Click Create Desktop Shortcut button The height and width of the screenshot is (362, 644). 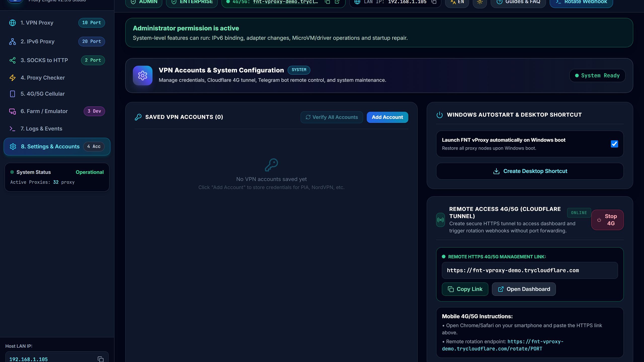click(x=530, y=171)
